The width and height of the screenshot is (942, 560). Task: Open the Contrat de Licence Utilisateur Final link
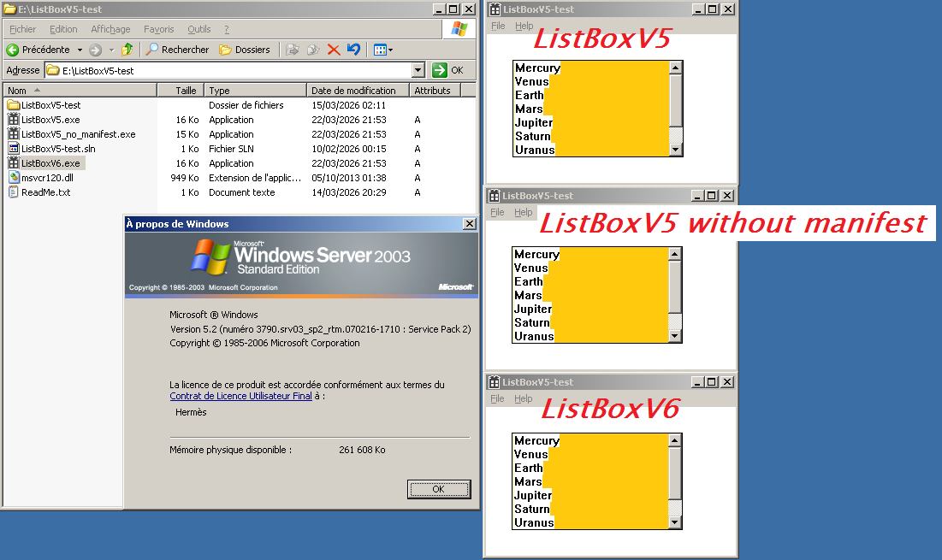[x=240, y=396]
